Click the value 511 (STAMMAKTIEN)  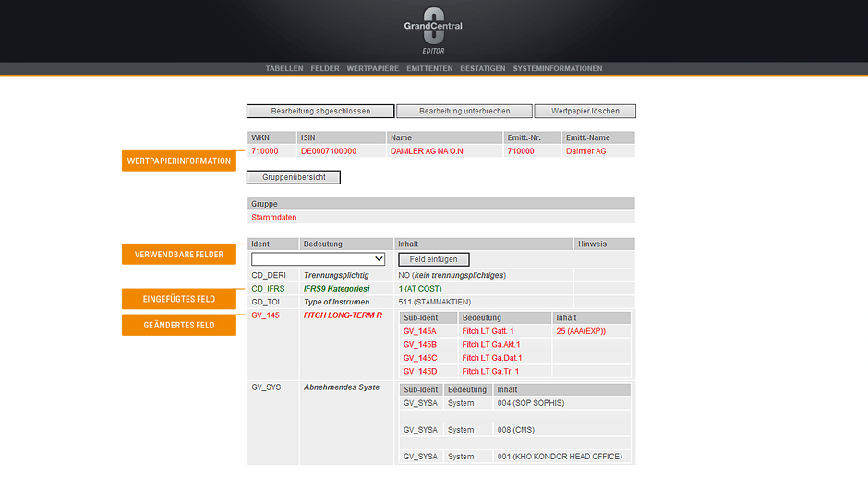435,302
